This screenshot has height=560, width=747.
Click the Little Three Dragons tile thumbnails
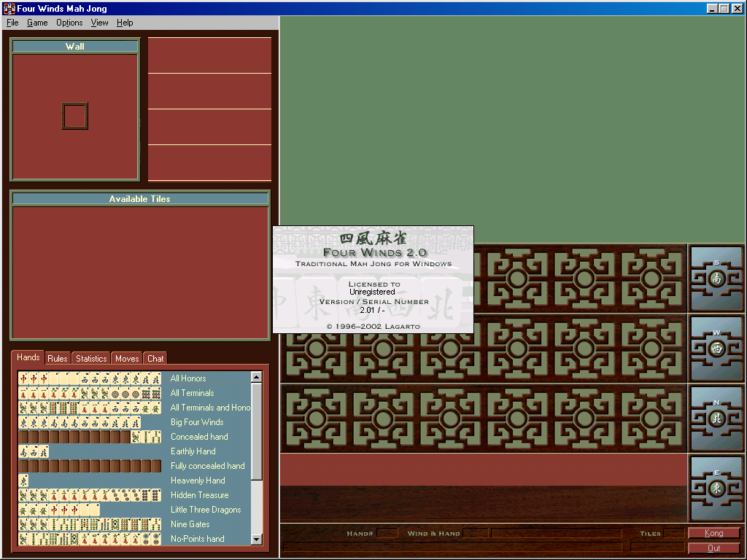59,510
